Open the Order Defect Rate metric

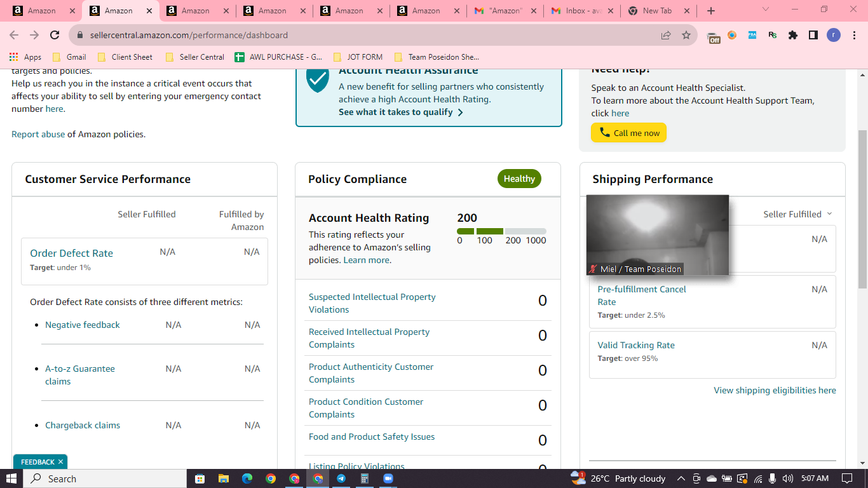click(x=71, y=253)
